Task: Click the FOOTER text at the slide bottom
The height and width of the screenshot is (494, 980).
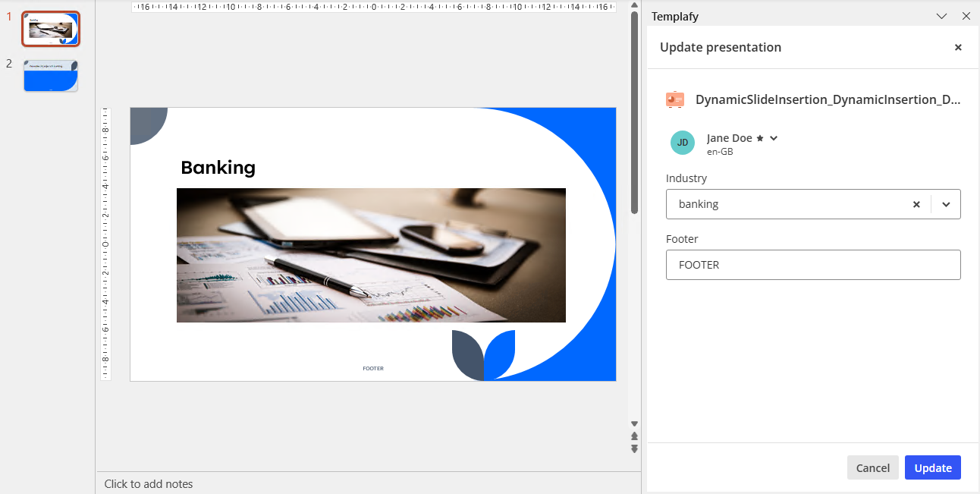Action: pyautogui.click(x=373, y=369)
